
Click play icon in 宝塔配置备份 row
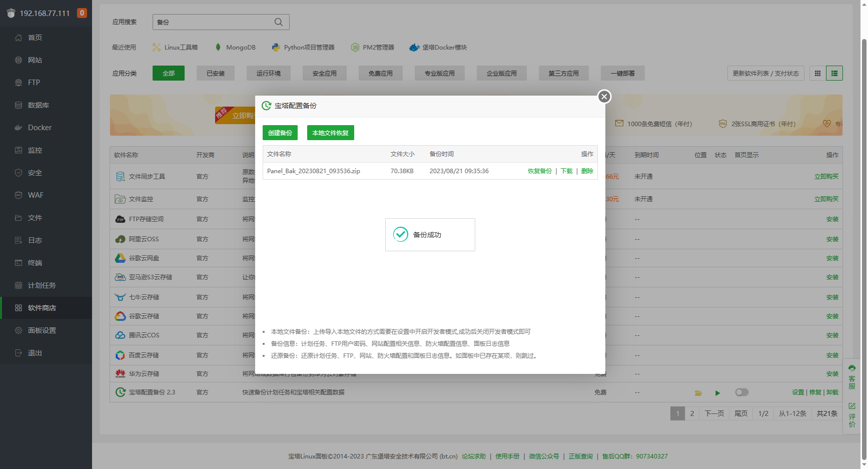(717, 393)
